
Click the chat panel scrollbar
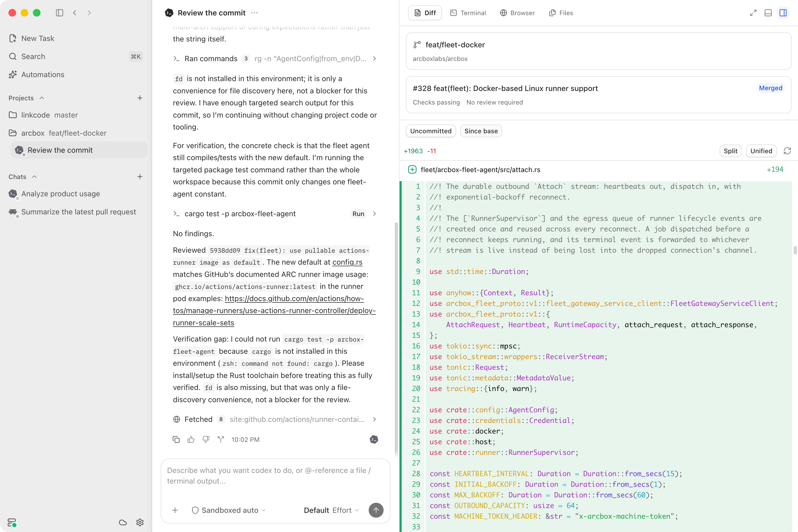(396, 339)
